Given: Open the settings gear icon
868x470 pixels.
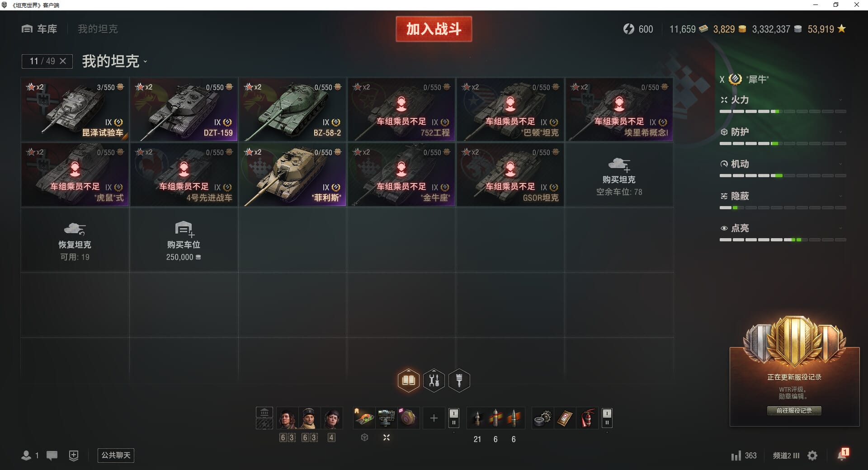Looking at the screenshot, I should (x=812, y=456).
